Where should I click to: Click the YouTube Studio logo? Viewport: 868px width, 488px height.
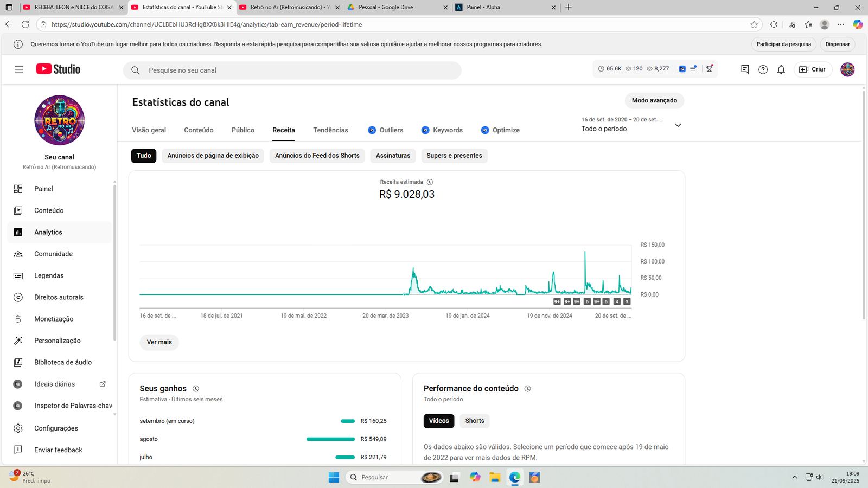[58, 69]
